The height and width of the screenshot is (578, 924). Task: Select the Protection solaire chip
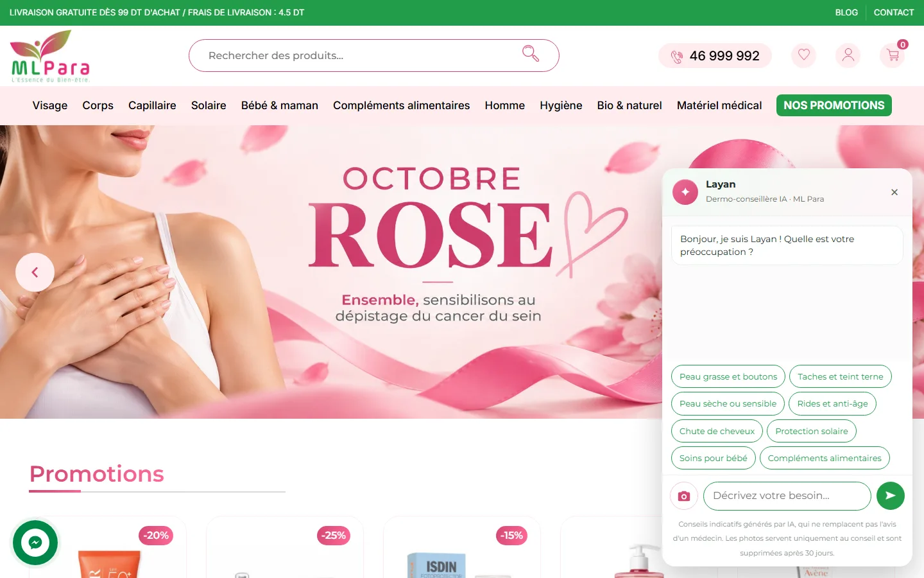812,431
